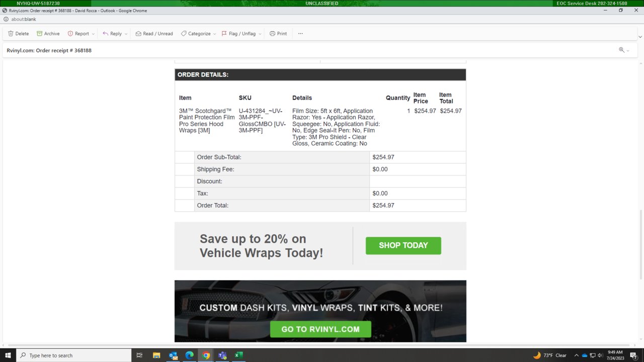Click the page info icon in address bar
Viewport: 644px width, 362px height.
6,19
